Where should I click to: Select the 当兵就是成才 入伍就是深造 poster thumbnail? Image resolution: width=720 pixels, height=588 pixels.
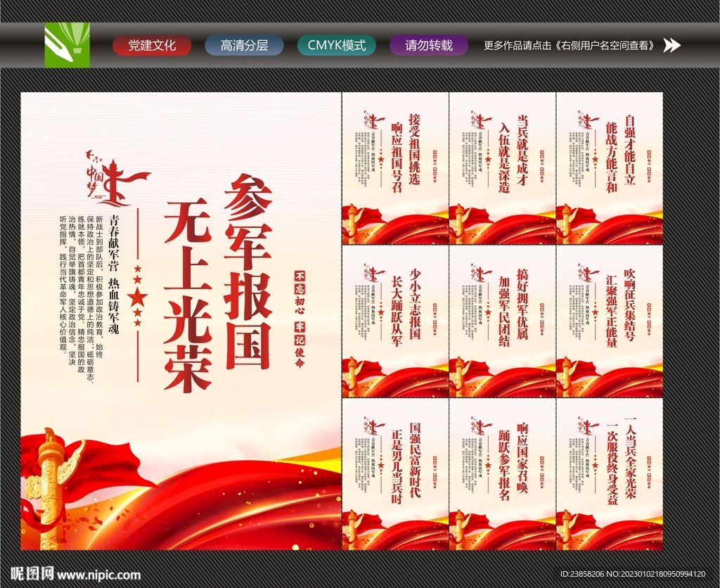point(503,168)
